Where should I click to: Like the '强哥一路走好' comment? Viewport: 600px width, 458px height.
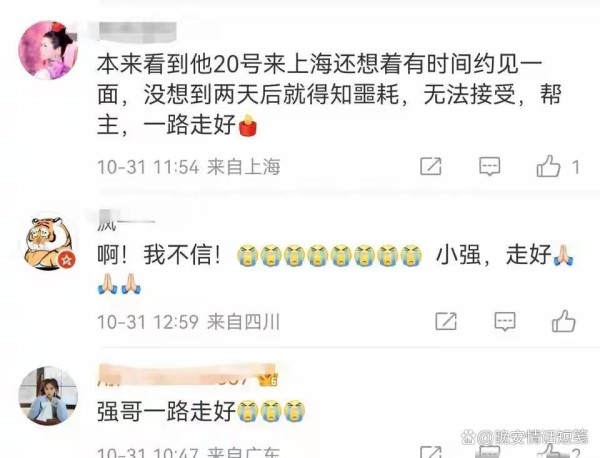coord(548,451)
